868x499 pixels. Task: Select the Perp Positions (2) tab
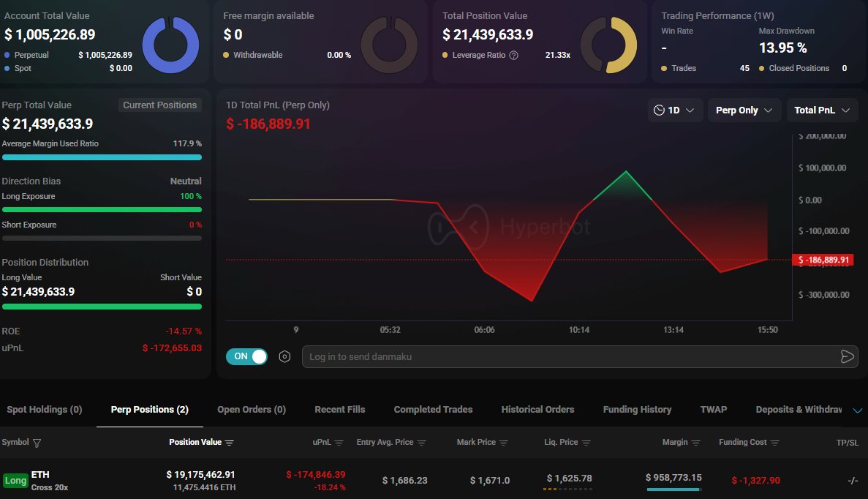coord(149,410)
